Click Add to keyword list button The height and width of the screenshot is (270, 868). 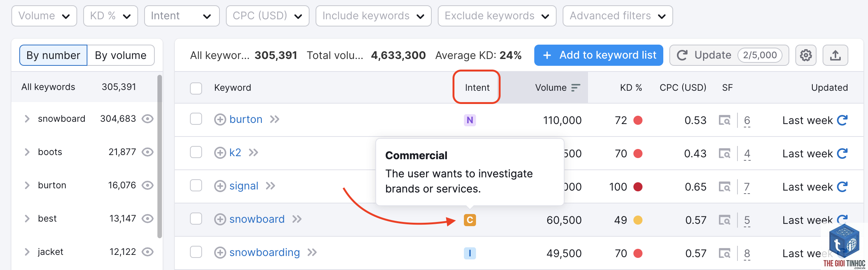tap(599, 55)
